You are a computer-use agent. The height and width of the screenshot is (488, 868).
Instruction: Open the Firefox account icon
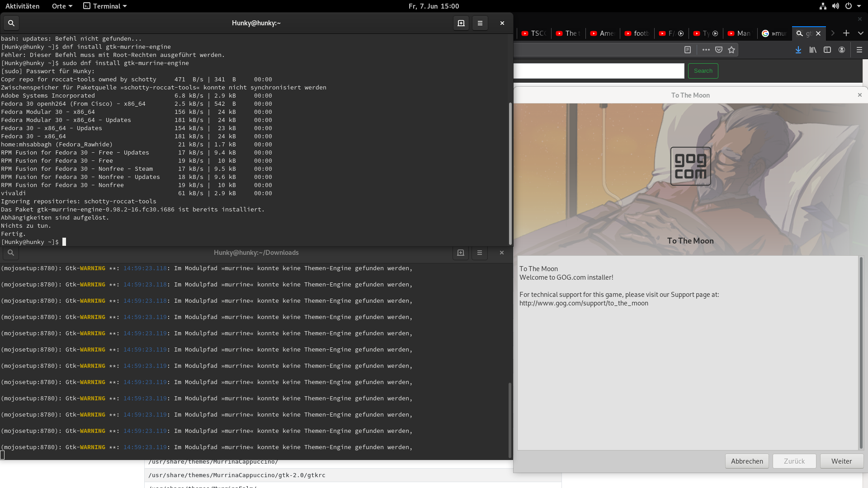tap(842, 50)
